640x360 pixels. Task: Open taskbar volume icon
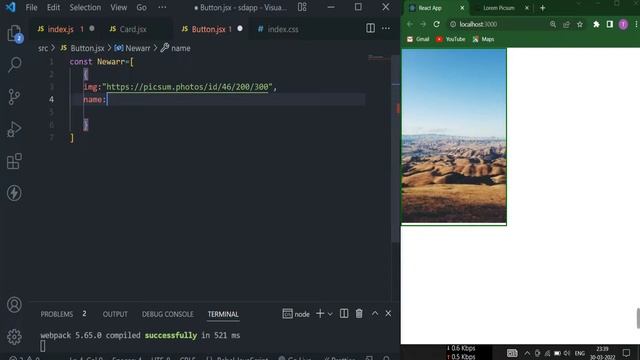click(567, 353)
